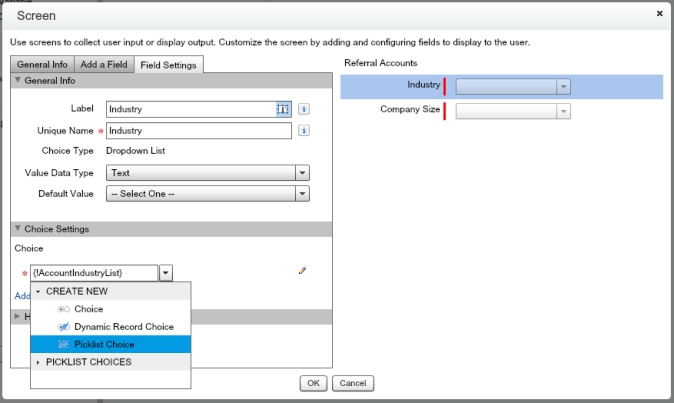Image resolution: width=674 pixels, height=403 pixels.
Task: Collapse the CREATE NEW group
Action: click(38, 292)
